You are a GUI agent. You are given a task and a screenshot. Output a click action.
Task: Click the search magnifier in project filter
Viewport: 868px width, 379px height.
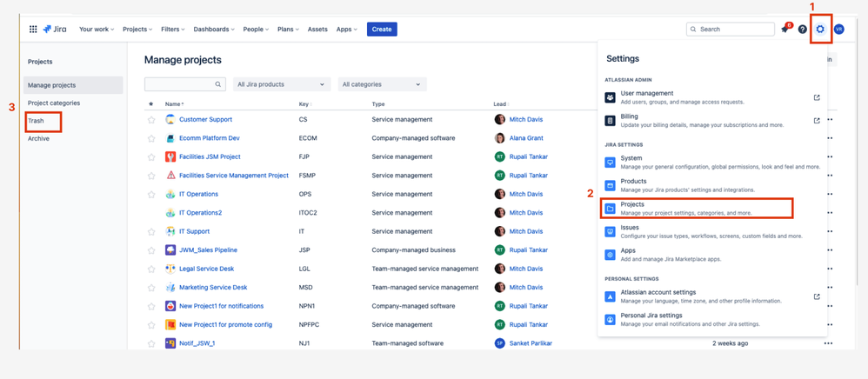click(218, 84)
